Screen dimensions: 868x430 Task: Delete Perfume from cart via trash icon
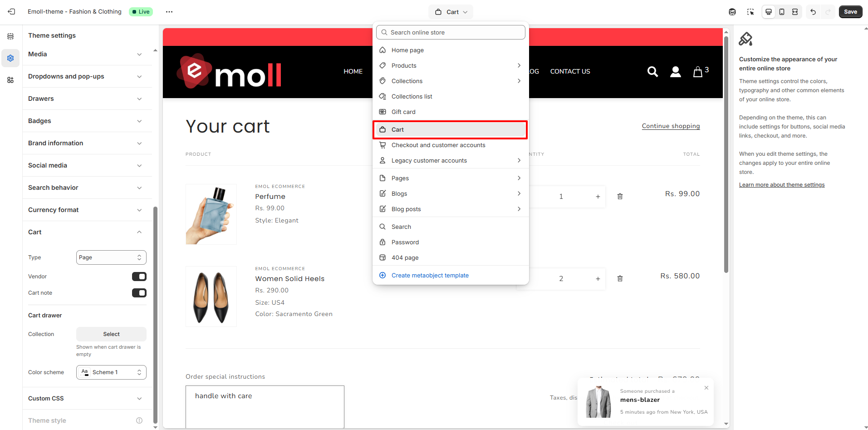[x=620, y=196]
